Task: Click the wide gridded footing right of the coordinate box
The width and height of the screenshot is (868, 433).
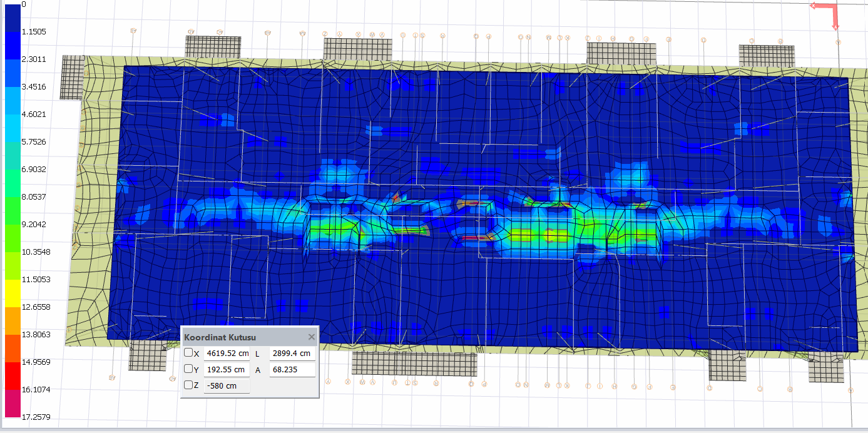Action: (x=414, y=363)
